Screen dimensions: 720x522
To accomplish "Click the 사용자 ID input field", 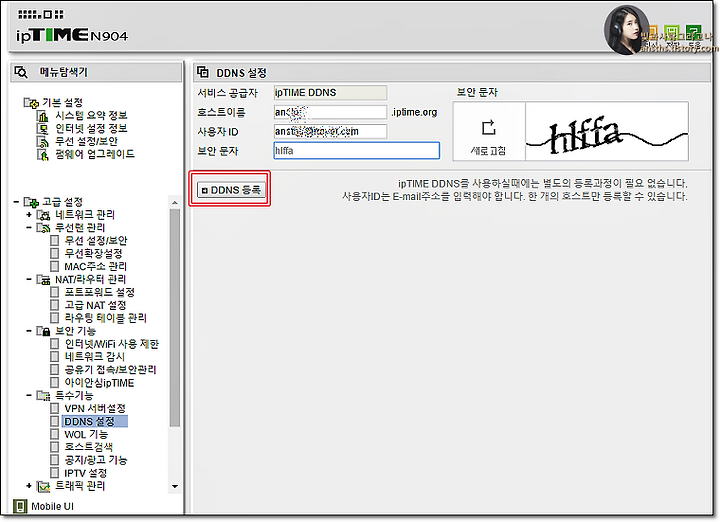I will pyautogui.click(x=330, y=131).
